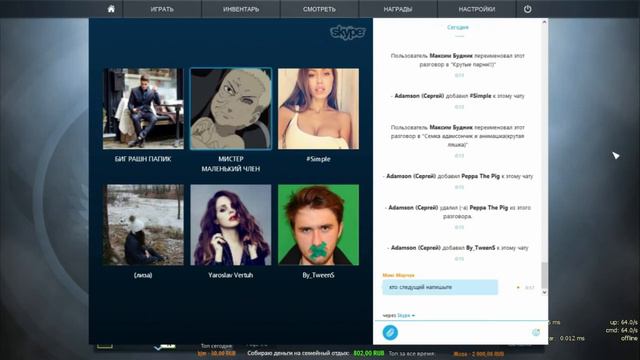Click the Сегодня date header
Viewport: 640px width, 360px height.
458,27
